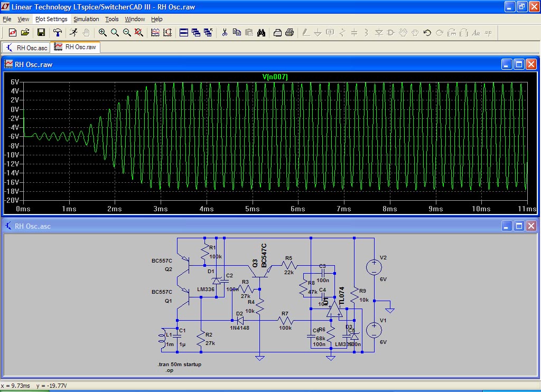The width and height of the screenshot is (541, 392).
Task: Click the Pick Visible Traces icon
Action: 155,33
